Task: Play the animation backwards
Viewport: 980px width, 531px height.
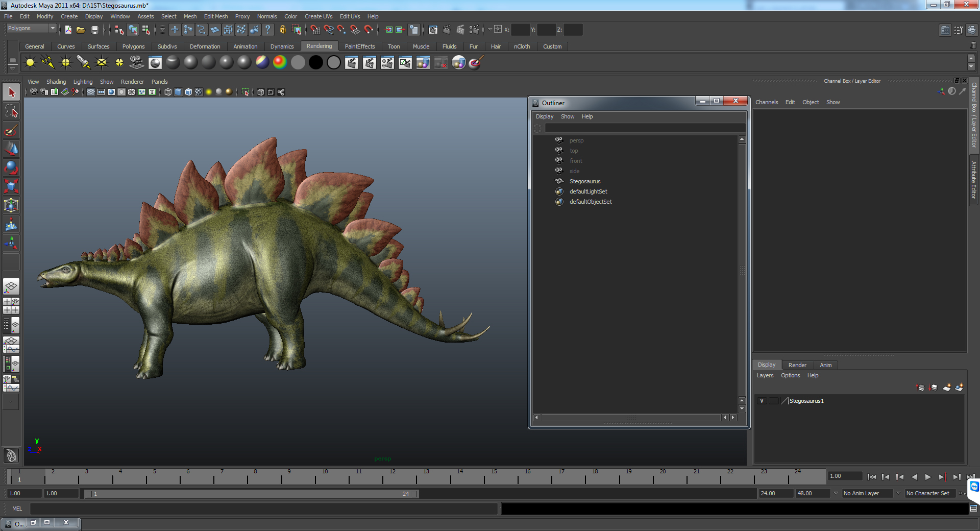Action: click(914, 477)
